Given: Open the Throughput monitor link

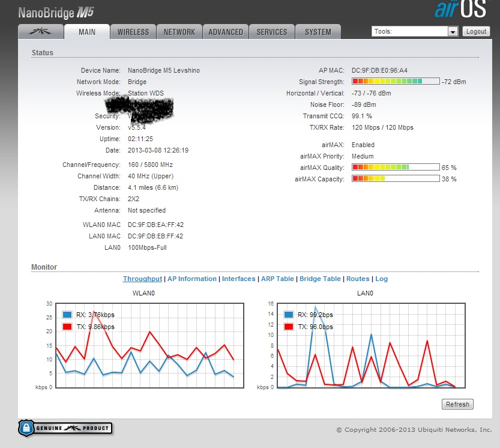Looking at the screenshot, I should pyautogui.click(x=142, y=279).
